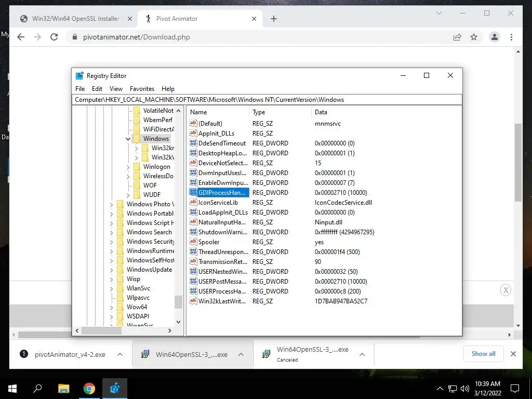Sort values by the Data column header
Screen dimensions: 532x399
(x=386, y=112)
